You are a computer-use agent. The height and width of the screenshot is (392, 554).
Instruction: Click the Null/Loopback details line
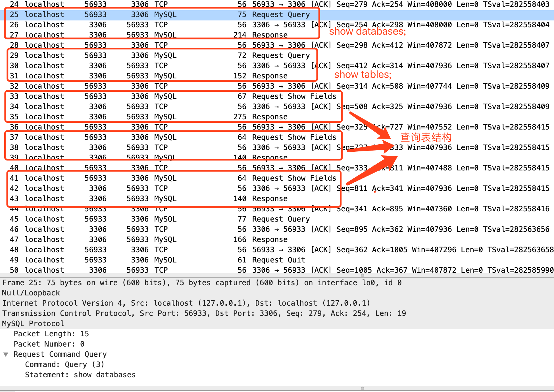tap(277, 293)
